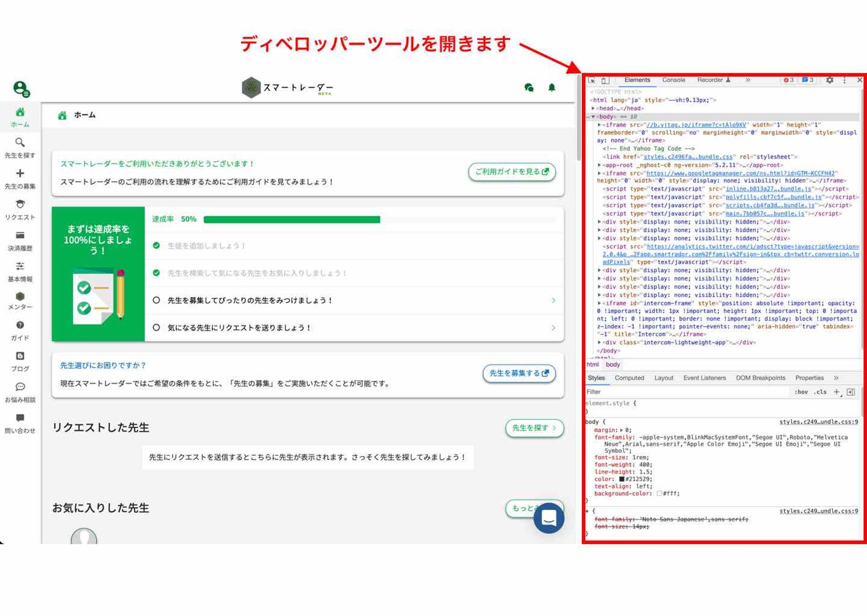This screenshot has width=867, height=616.
Task: Expand the head element node
Action: (593, 108)
